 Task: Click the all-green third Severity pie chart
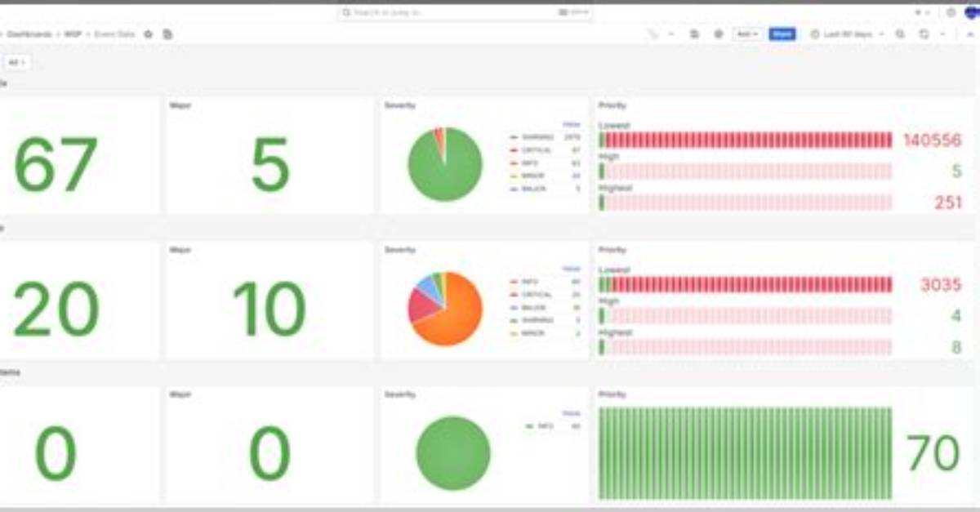pos(453,453)
